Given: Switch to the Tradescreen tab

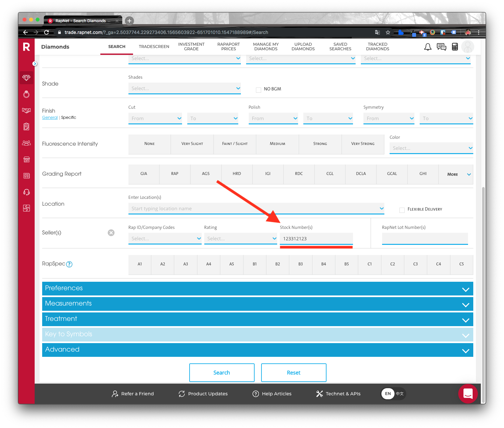Looking at the screenshot, I should pos(154,47).
